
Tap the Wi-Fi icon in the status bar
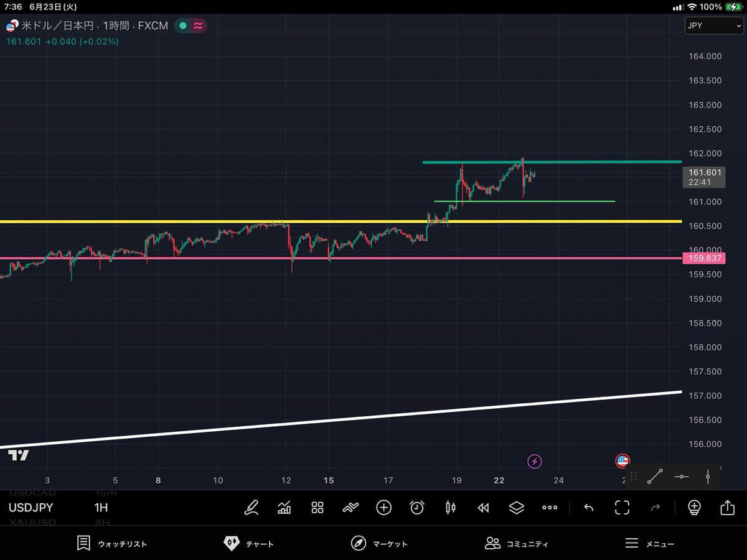point(692,7)
